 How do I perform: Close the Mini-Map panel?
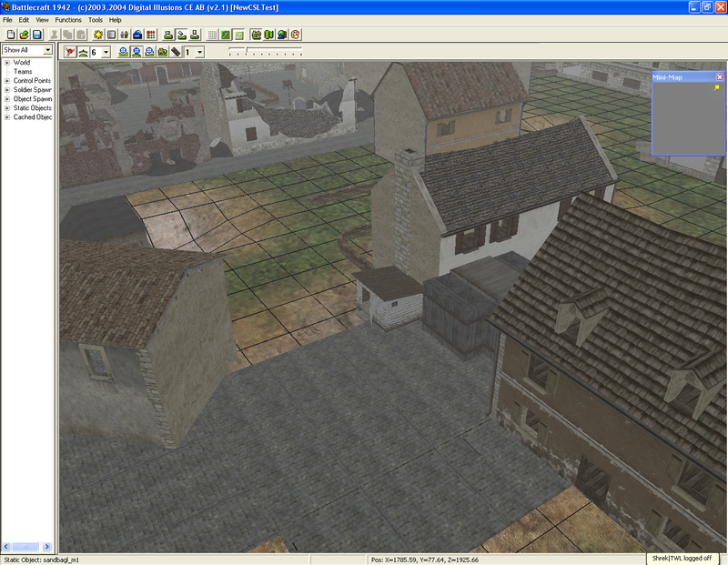pyautogui.click(x=719, y=77)
